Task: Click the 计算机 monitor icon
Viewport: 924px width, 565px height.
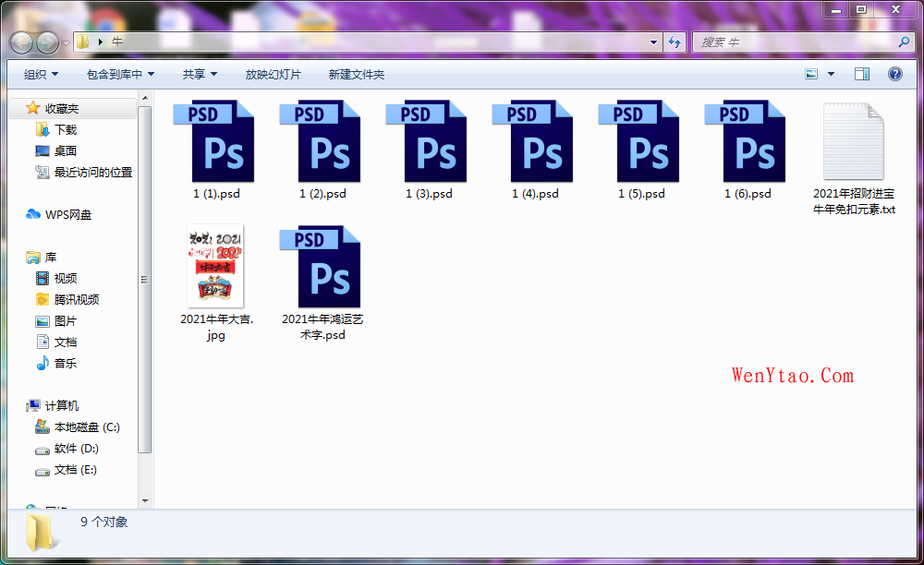Action: click(33, 405)
